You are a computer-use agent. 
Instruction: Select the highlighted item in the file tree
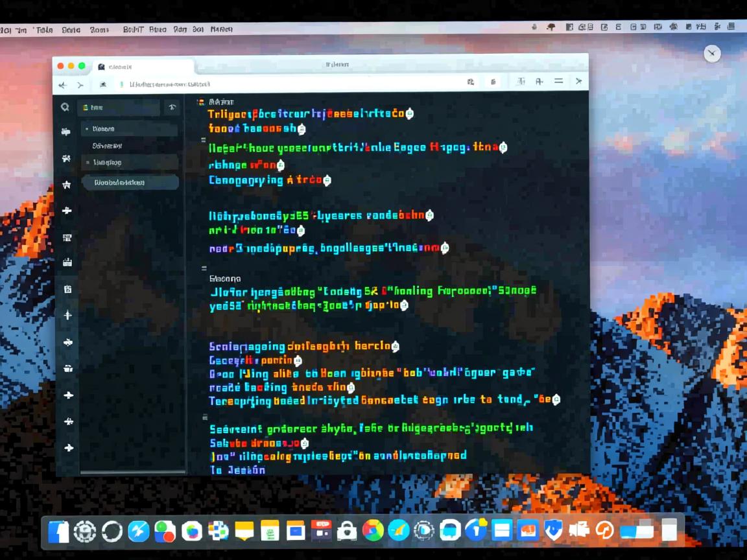tap(130, 183)
